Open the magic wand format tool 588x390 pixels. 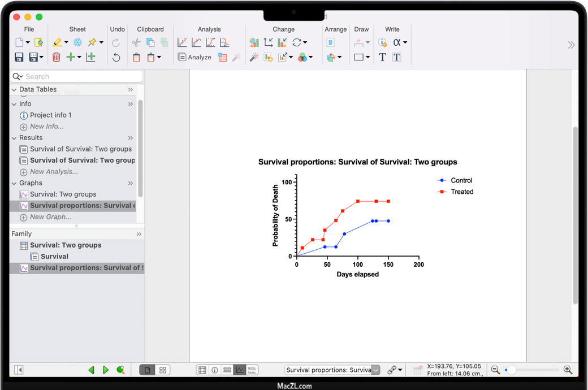coord(254,57)
